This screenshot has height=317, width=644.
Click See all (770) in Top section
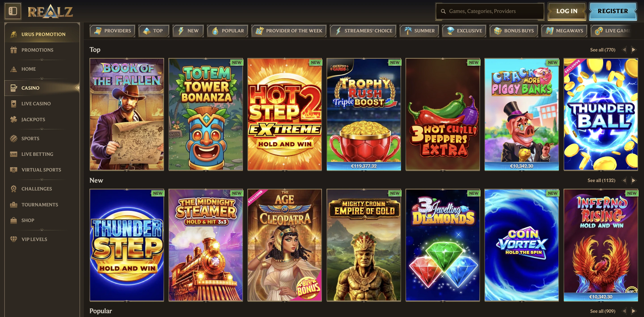pos(602,50)
